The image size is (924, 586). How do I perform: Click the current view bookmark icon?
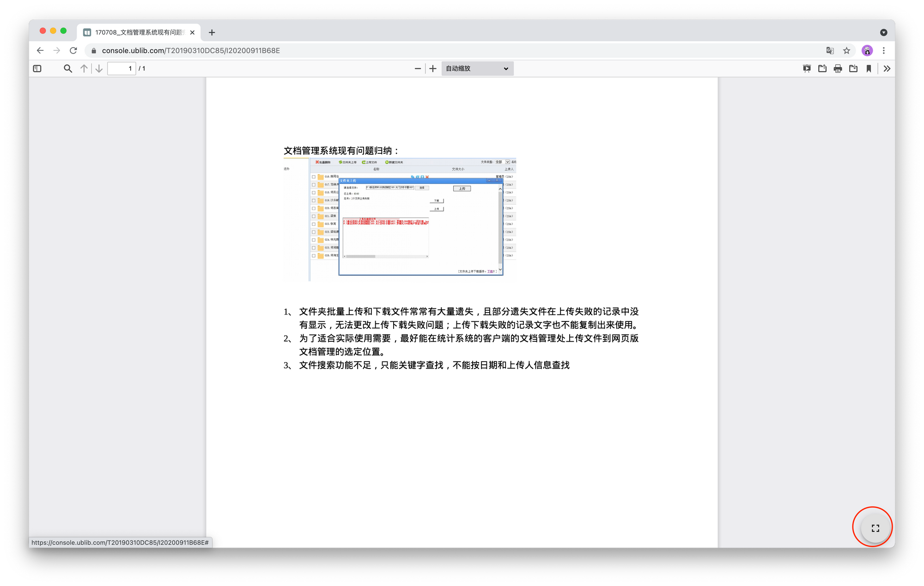[869, 68]
